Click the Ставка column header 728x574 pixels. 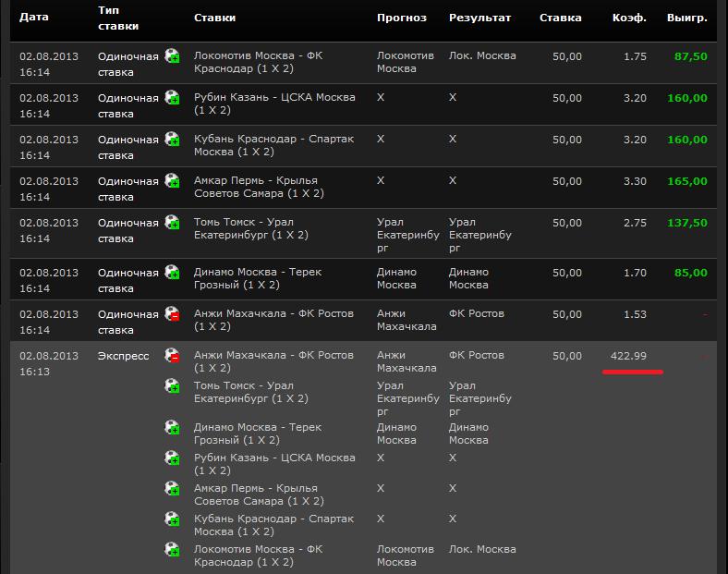coord(561,18)
